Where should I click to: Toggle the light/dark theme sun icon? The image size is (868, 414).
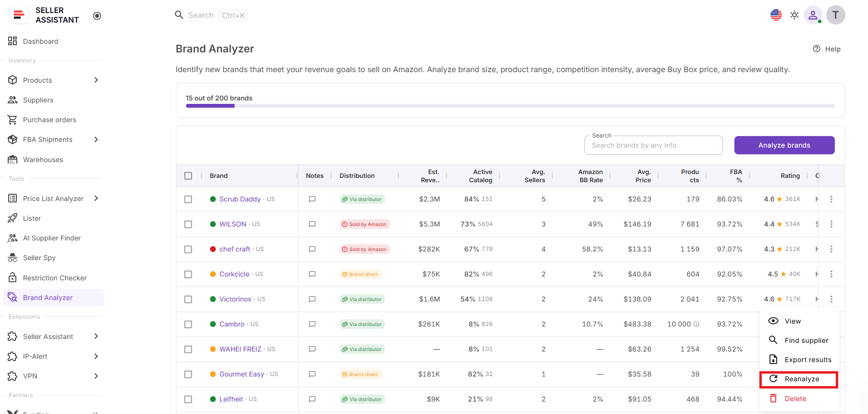794,15
